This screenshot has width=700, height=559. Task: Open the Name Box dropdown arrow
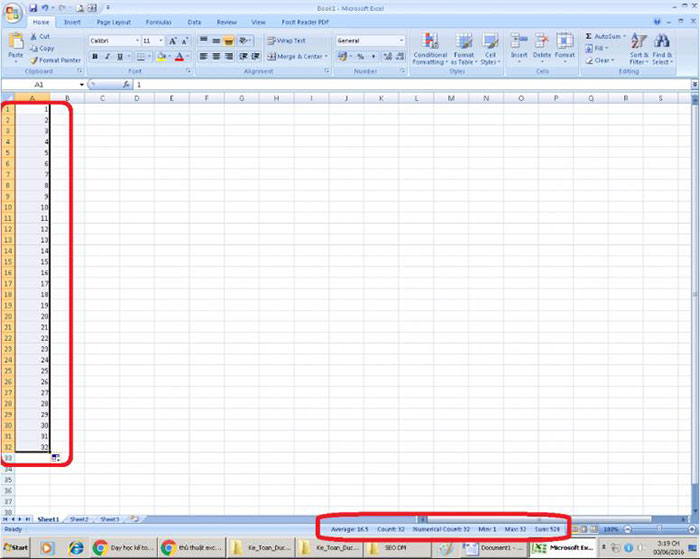82,84
